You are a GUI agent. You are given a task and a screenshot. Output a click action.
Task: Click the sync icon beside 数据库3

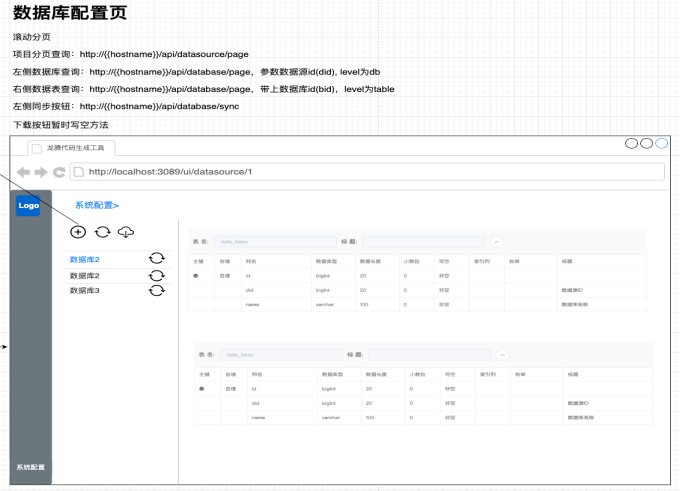[x=156, y=291]
